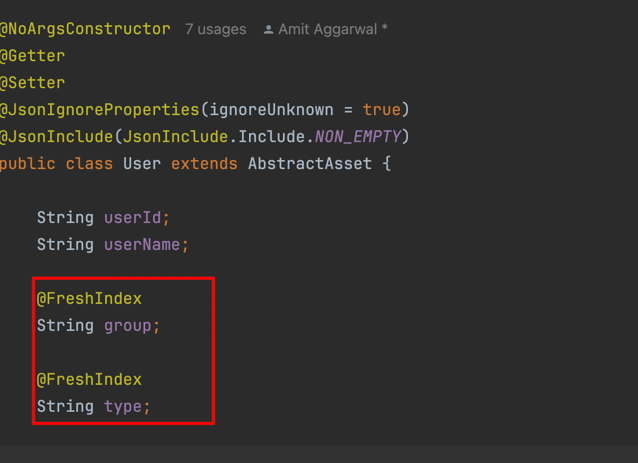Click the @NoArgsConstructor annotation
638x463 pixels.
click(85, 29)
